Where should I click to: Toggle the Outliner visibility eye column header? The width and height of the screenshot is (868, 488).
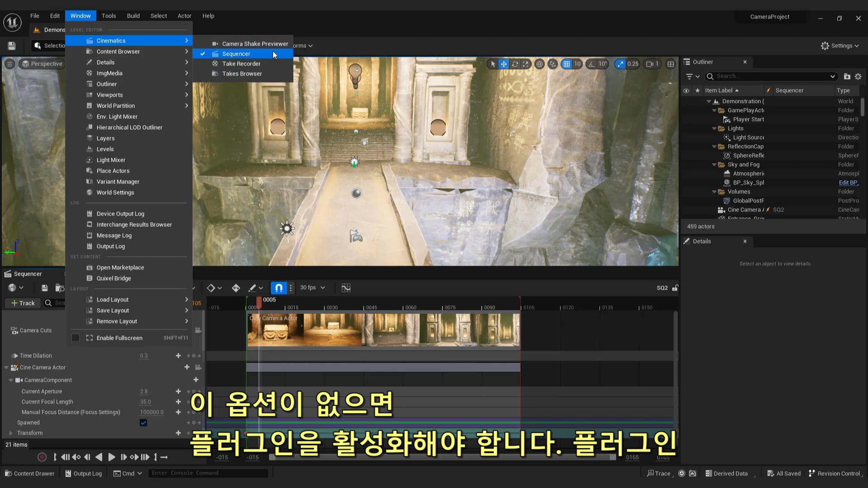tap(686, 91)
